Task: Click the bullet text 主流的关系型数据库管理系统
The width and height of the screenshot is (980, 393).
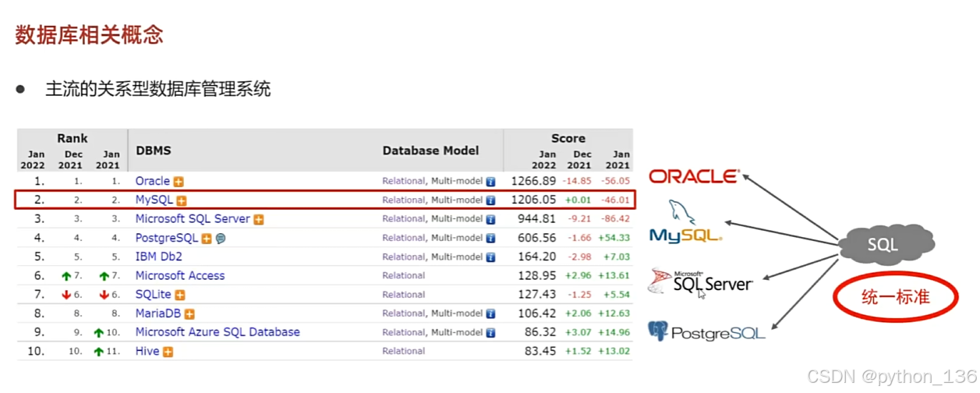Action: point(157,89)
